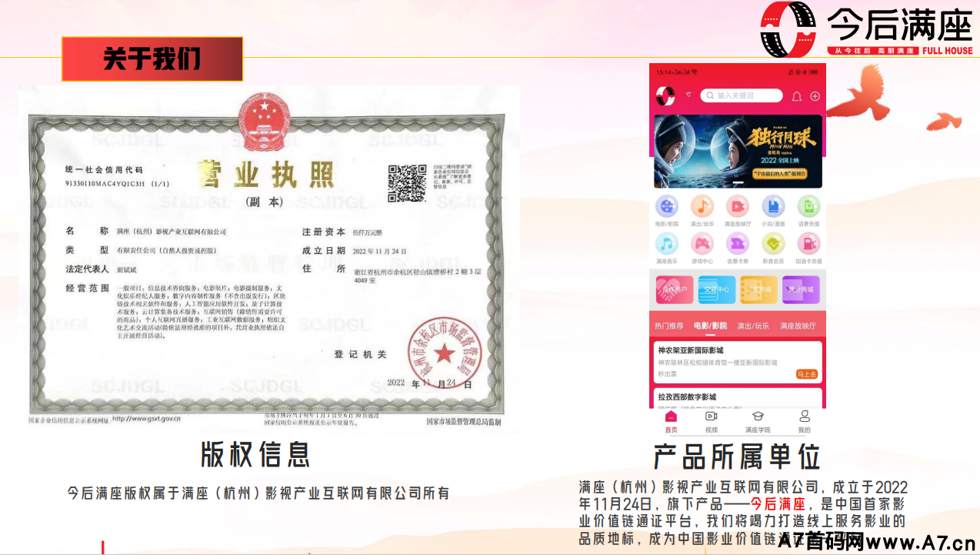Tap the notification bell icon

click(797, 96)
